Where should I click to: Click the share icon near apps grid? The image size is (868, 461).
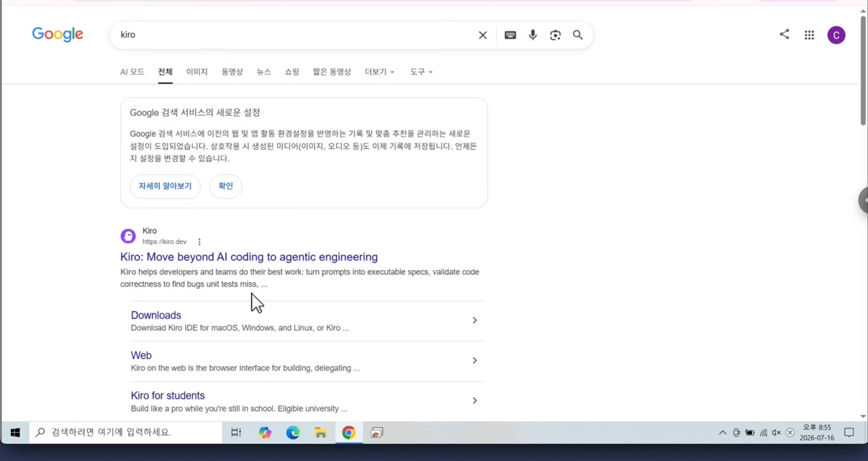pyautogui.click(x=784, y=34)
